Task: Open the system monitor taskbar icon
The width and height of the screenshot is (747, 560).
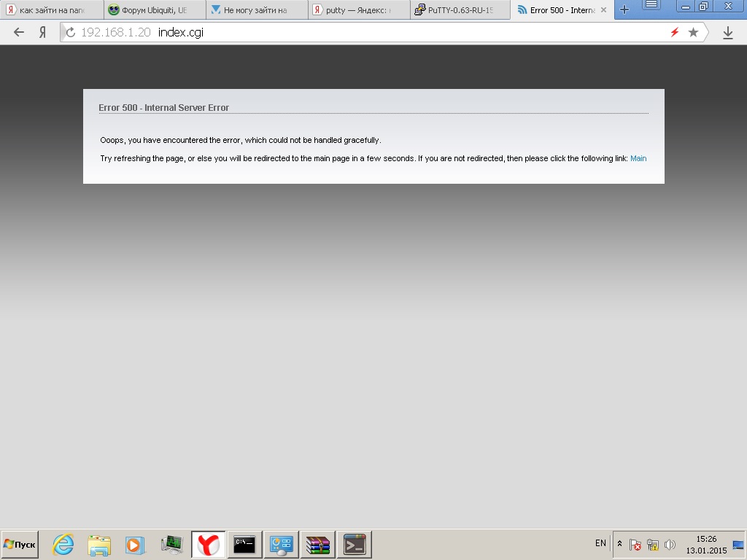Action: [x=172, y=544]
